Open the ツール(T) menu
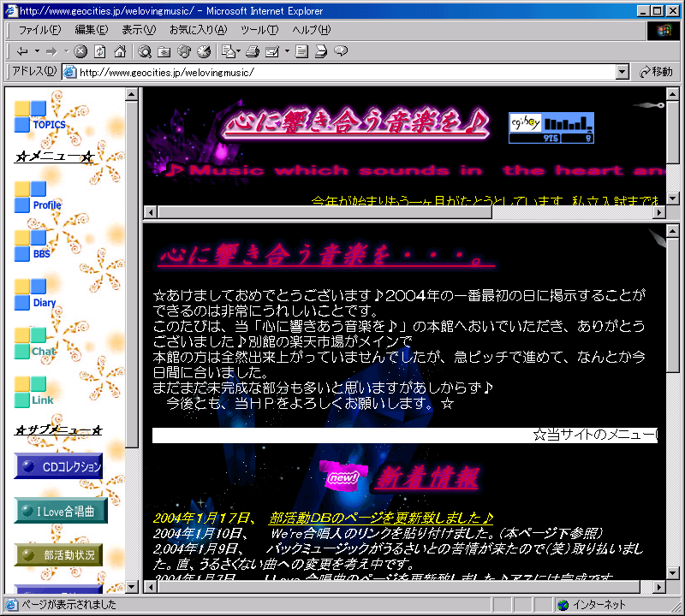Viewport: 685px width, 616px height. pyautogui.click(x=259, y=30)
